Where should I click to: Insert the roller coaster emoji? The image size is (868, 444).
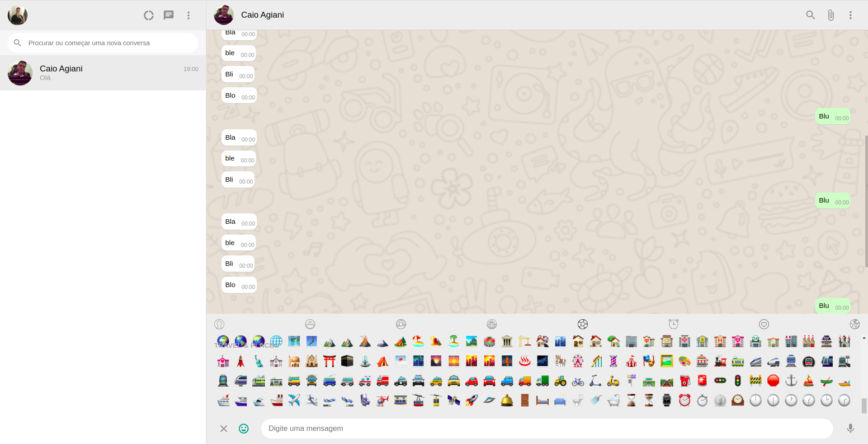click(596, 361)
